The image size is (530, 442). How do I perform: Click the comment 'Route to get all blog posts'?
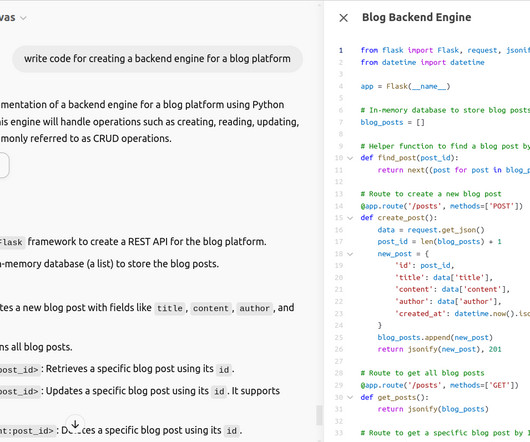423,373
